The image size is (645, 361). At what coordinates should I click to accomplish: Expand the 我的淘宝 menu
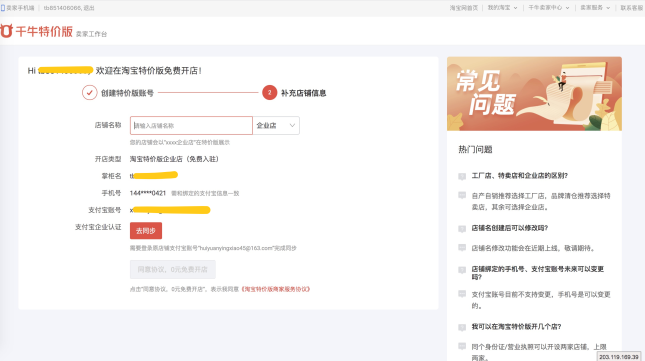[x=502, y=8]
